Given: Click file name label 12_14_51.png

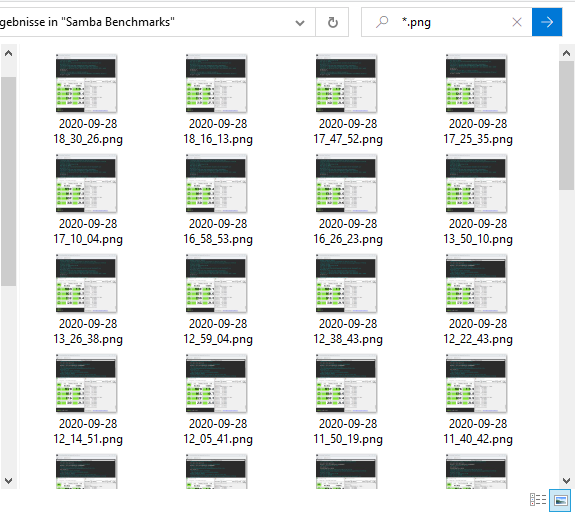Looking at the screenshot, I should [88, 440].
